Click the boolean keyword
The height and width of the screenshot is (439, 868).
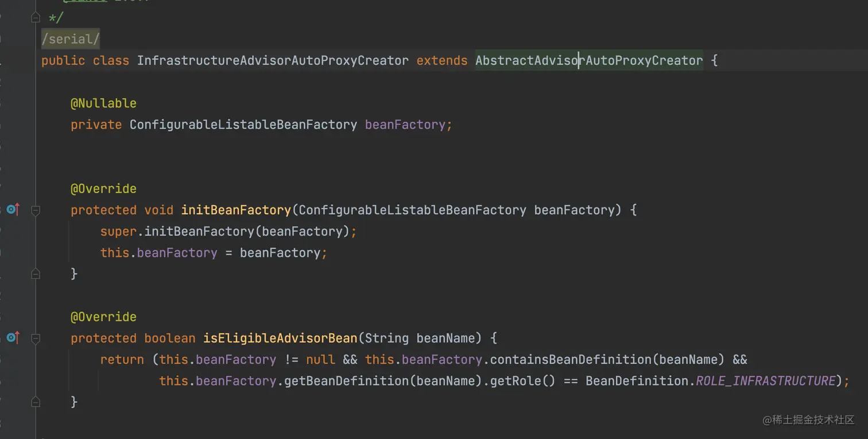coord(169,338)
